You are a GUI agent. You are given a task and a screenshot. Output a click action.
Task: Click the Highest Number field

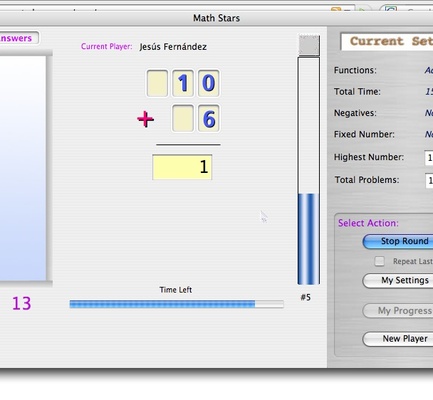429,158
